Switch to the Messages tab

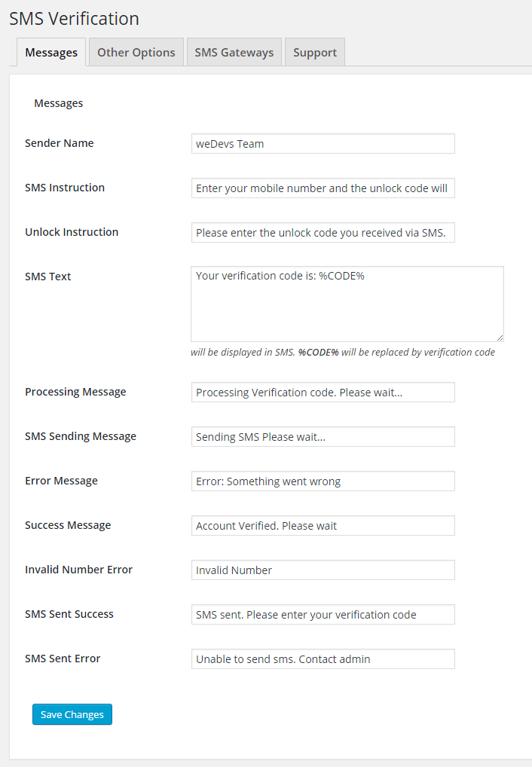click(x=50, y=52)
